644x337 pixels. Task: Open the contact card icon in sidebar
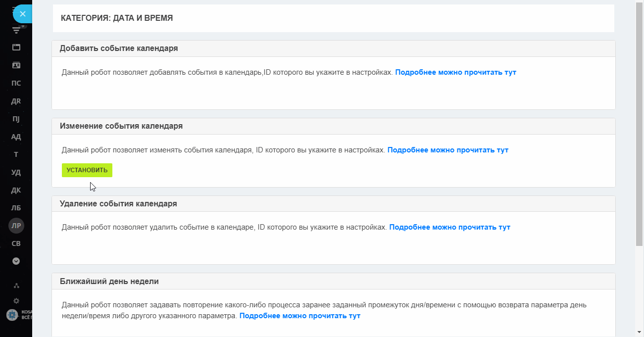(x=16, y=65)
